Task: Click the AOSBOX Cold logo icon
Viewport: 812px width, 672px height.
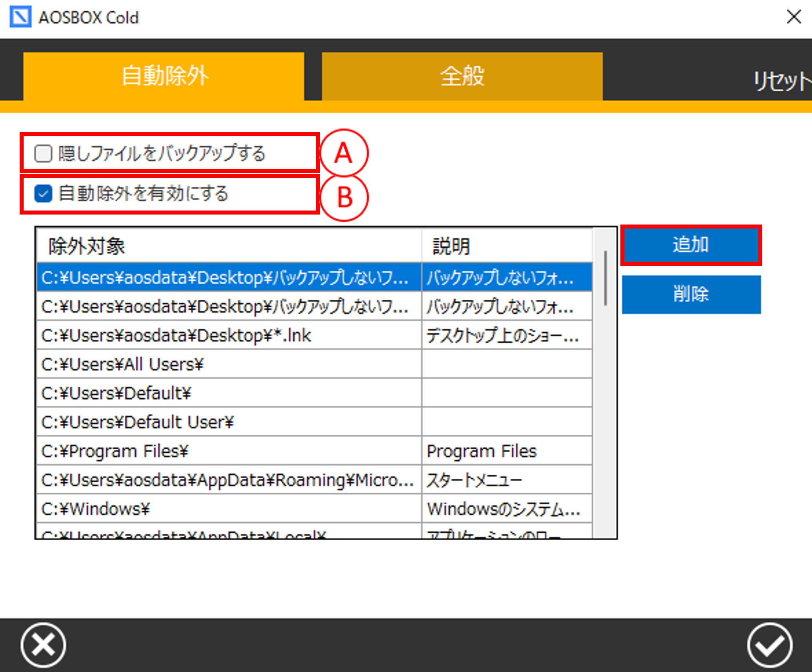Action: tap(20, 17)
